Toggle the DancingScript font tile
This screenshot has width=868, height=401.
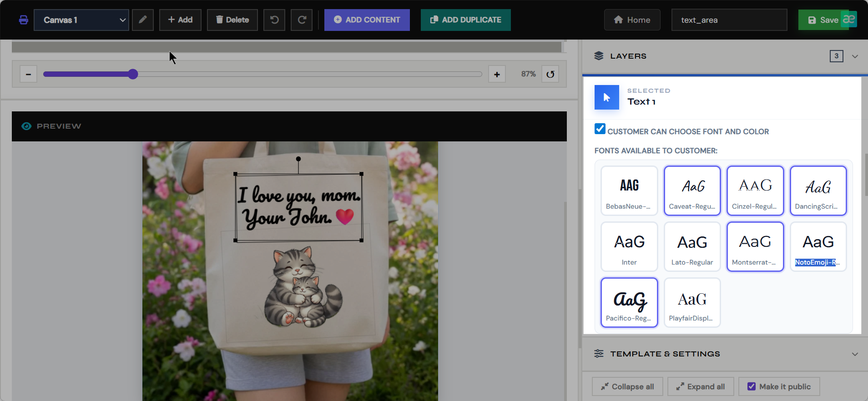818,190
